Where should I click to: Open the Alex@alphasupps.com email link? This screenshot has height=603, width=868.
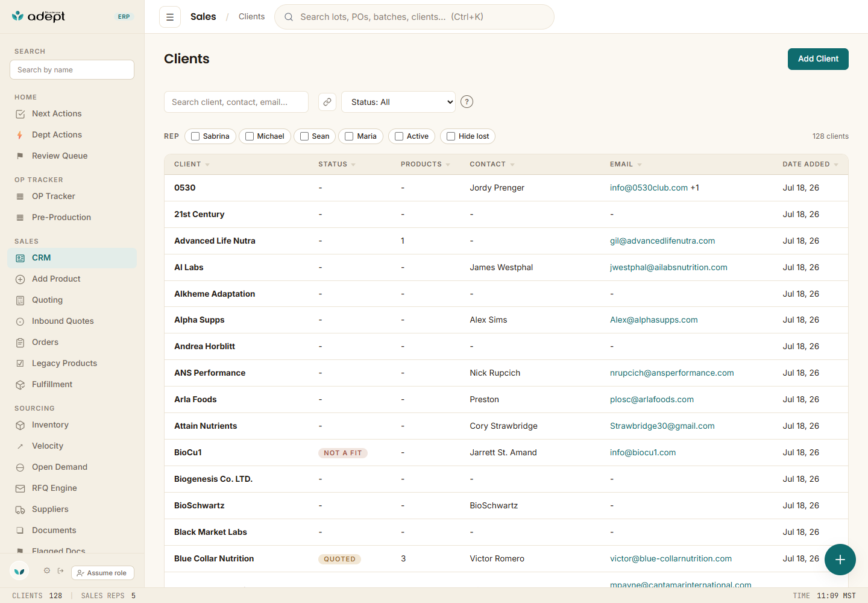pyautogui.click(x=654, y=320)
